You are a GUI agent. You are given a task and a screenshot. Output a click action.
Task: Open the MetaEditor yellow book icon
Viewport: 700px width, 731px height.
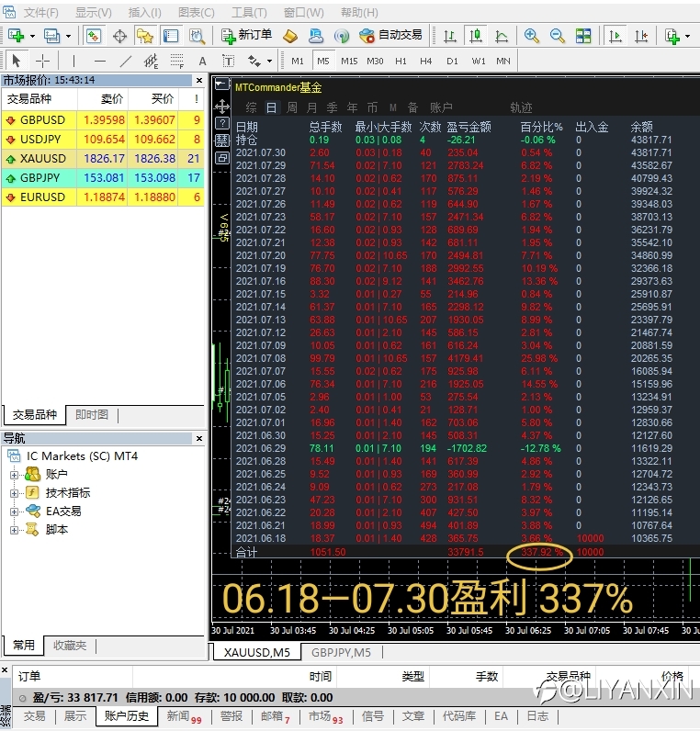click(x=290, y=36)
